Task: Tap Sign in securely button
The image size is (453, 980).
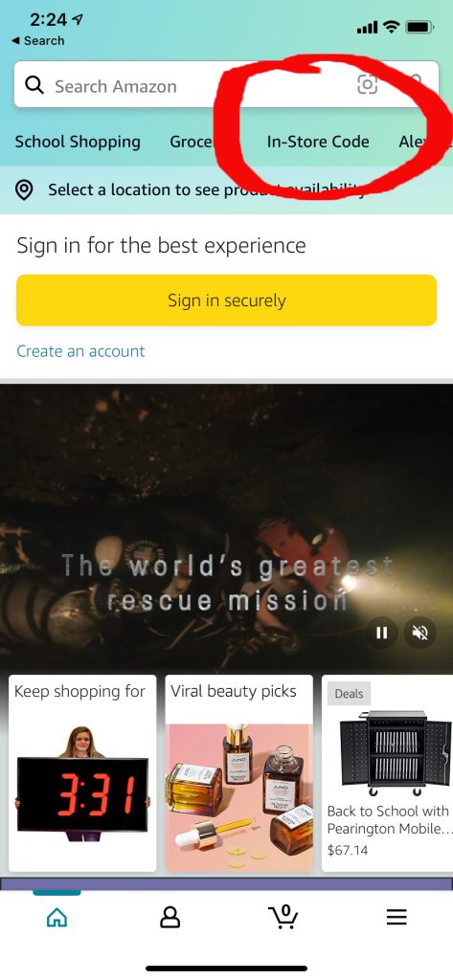Action: click(226, 300)
